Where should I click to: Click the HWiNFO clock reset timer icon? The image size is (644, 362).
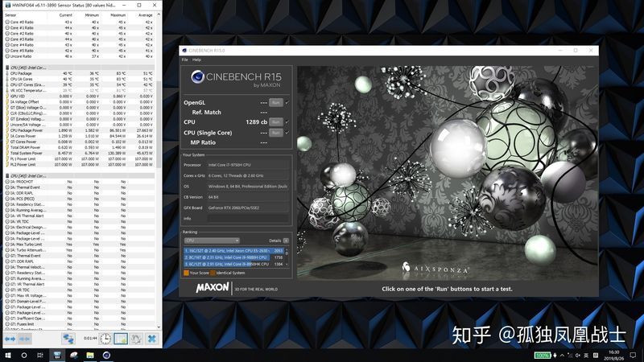coord(105,339)
